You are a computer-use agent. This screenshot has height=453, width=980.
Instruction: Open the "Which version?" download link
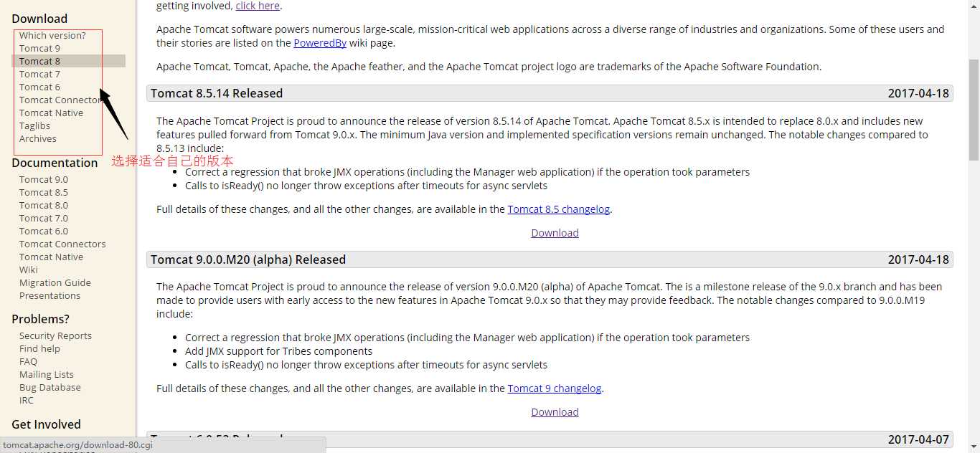[52, 35]
